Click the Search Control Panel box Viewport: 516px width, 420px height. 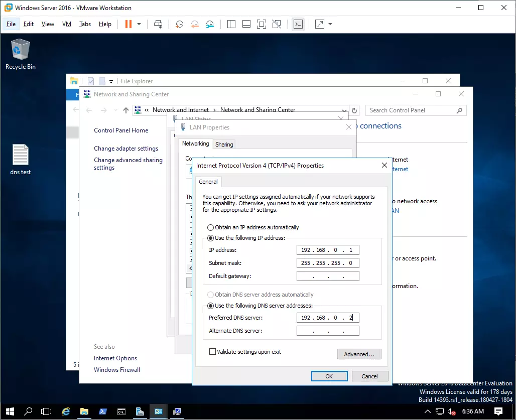pos(416,110)
